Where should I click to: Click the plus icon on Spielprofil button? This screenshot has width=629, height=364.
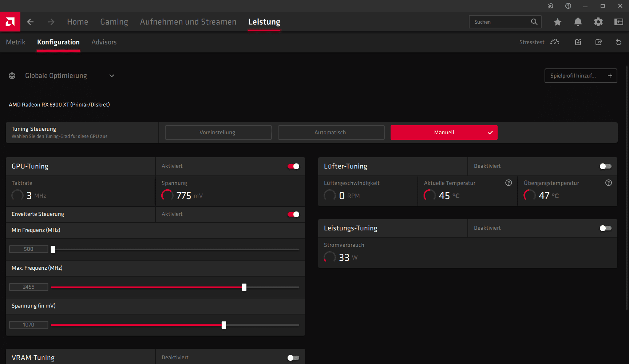click(610, 76)
